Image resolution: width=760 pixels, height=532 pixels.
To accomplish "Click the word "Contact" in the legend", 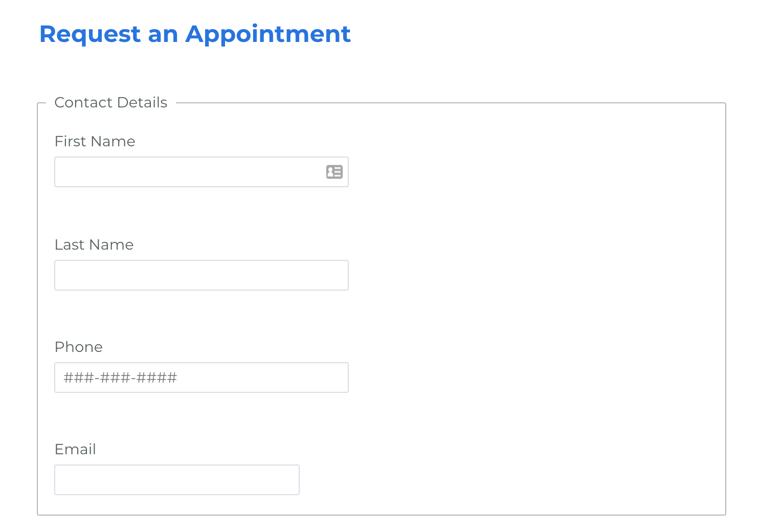I will [x=83, y=103].
